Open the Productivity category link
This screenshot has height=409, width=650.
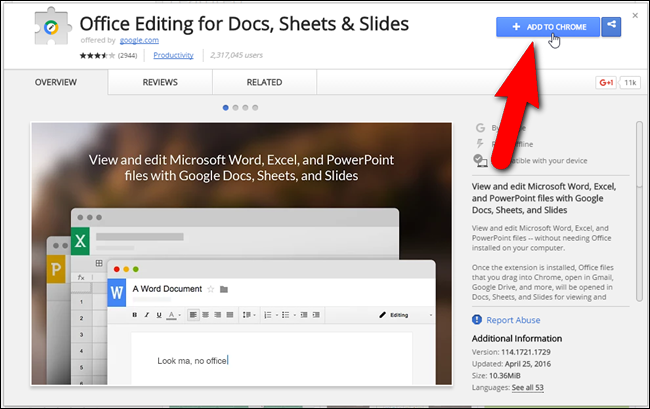point(173,55)
